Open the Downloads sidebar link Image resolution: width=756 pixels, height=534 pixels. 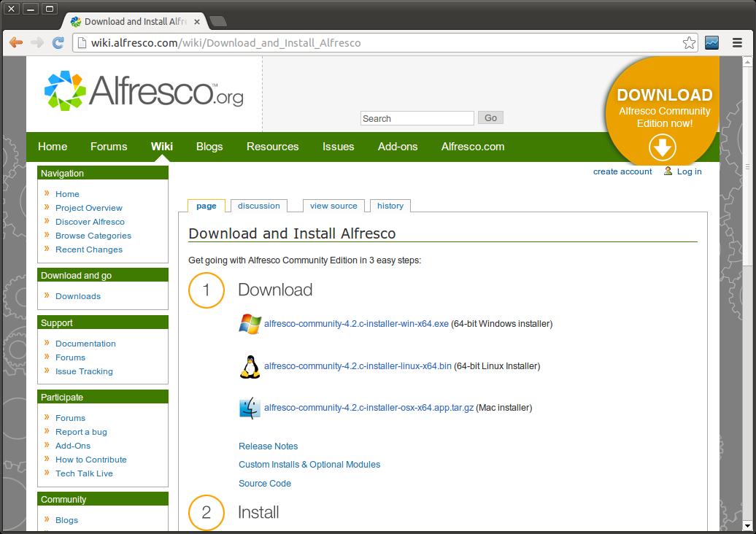[x=78, y=296]
